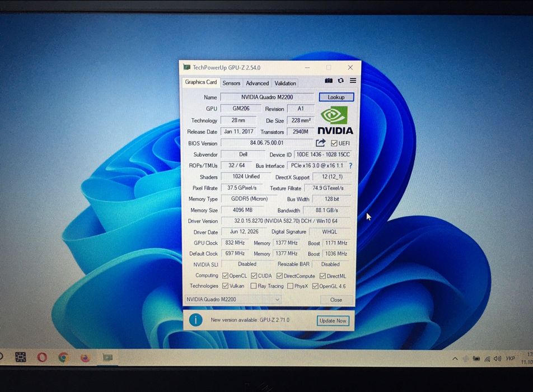Expand the NVIDIA Quadro M2200 GPU dropdown

[233, 299]
